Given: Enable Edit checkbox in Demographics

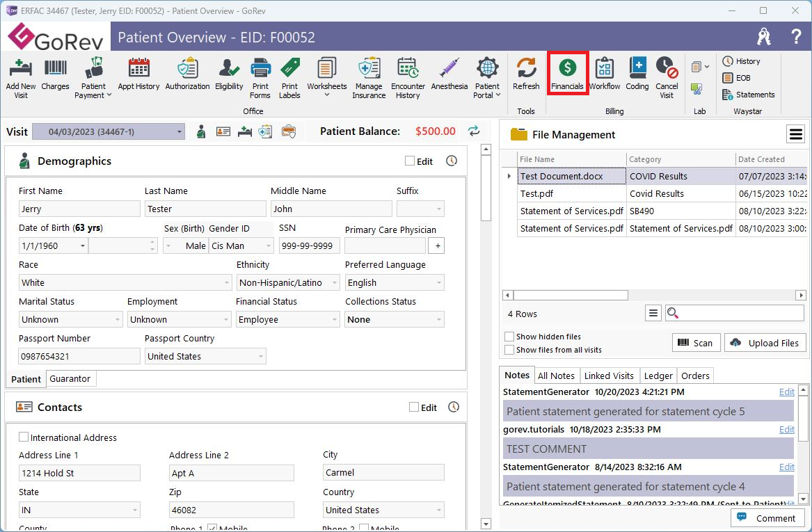Looking at the screenshot, I should pyautogui.click(x=410, y=161).
